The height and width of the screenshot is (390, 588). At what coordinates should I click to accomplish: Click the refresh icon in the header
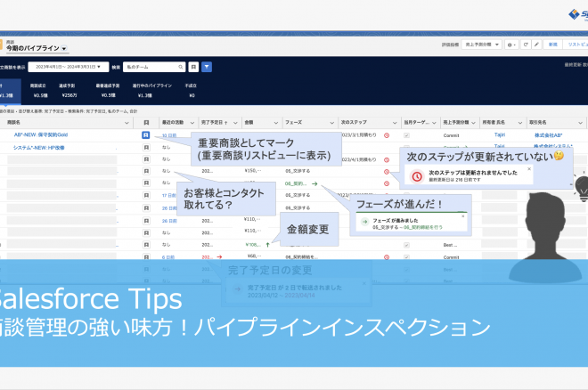coord(526,45)
